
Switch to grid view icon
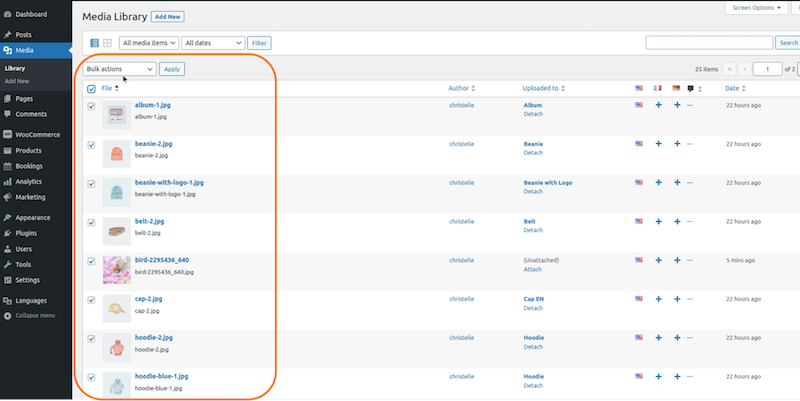pos(107,43)
